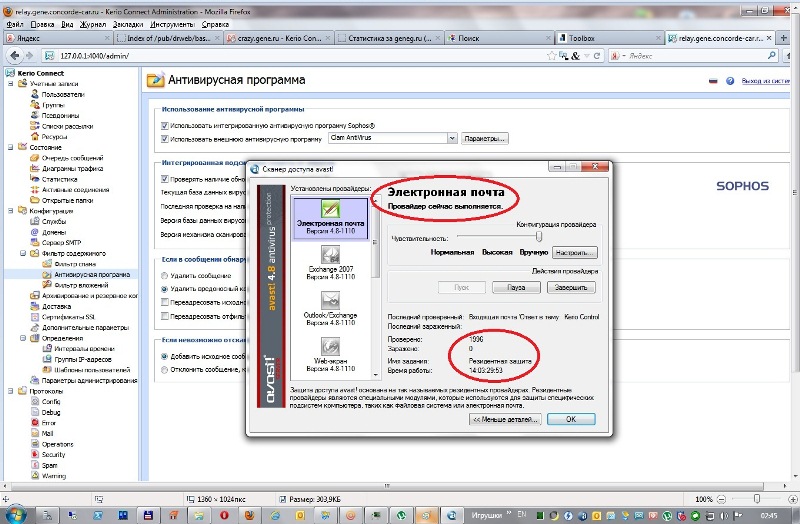
Task: Open the Clam AntiVirus dropdown
Action: point(452,138)
